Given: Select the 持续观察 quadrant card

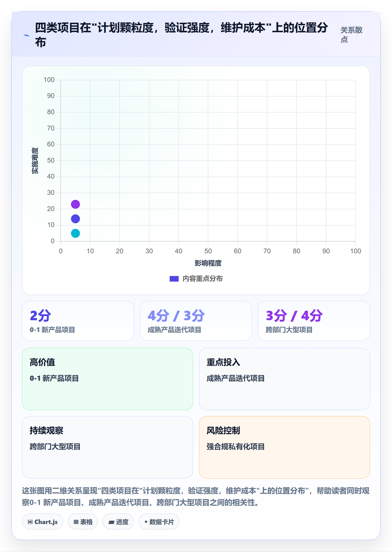Looking at the screenshot, I should (108, 447).
